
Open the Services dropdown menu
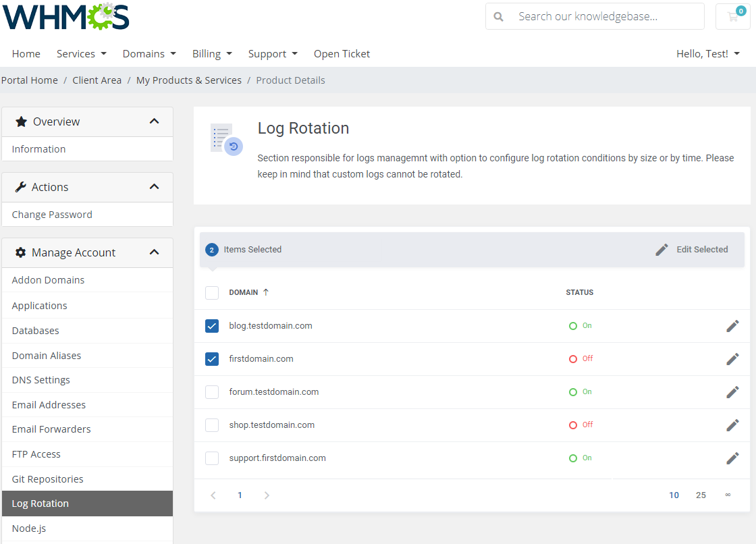pos(81,54)
